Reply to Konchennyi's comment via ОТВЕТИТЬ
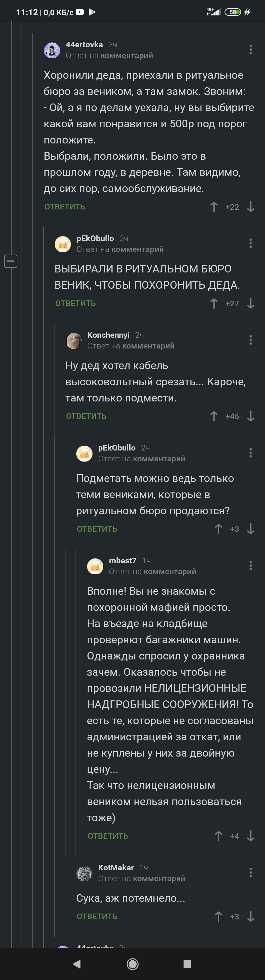Viewport: 265px width, 980px height. [86, 416]
